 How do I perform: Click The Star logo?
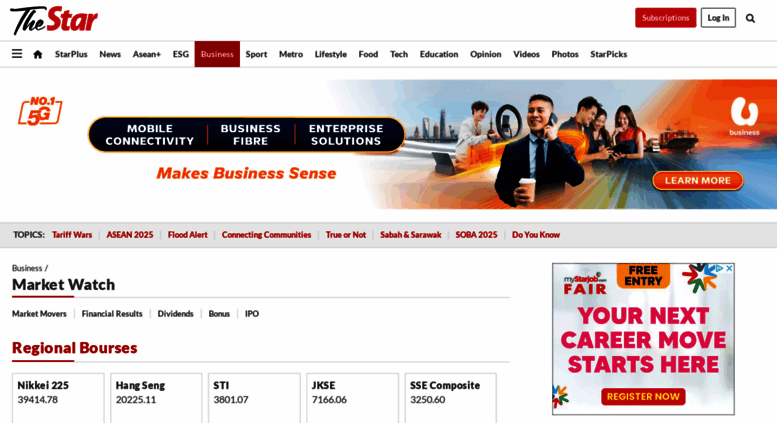[x=54, y=20]
